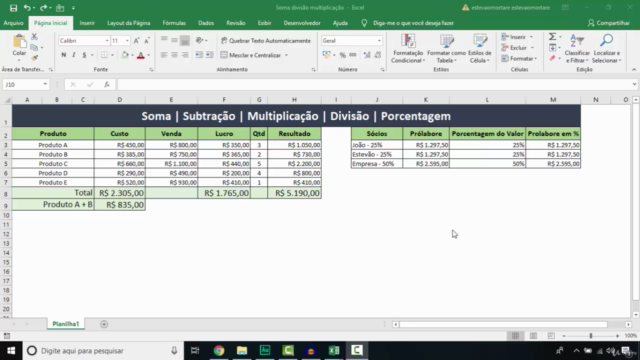Screen dimensions: 640x360
Task: Open File Explorer from taskbar
Action: click(242, 351)
